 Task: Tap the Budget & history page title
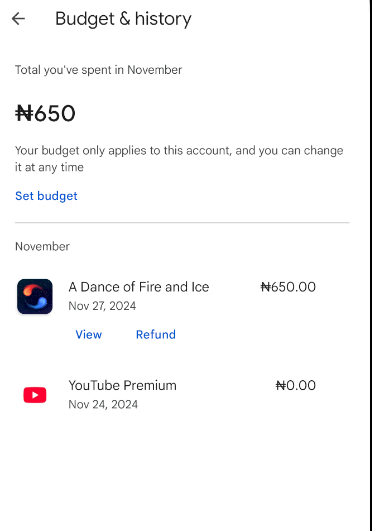[x=123, y=19]
